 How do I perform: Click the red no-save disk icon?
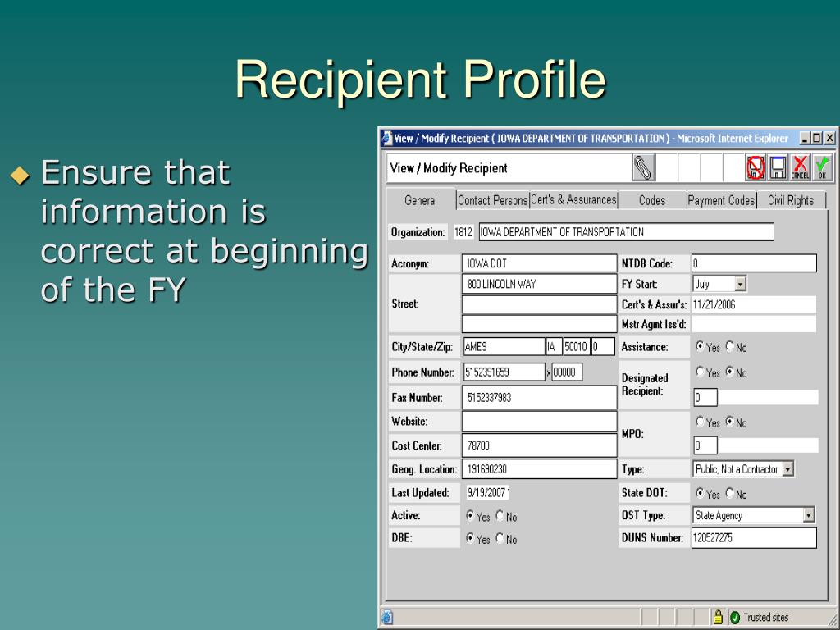pos(756,167)
